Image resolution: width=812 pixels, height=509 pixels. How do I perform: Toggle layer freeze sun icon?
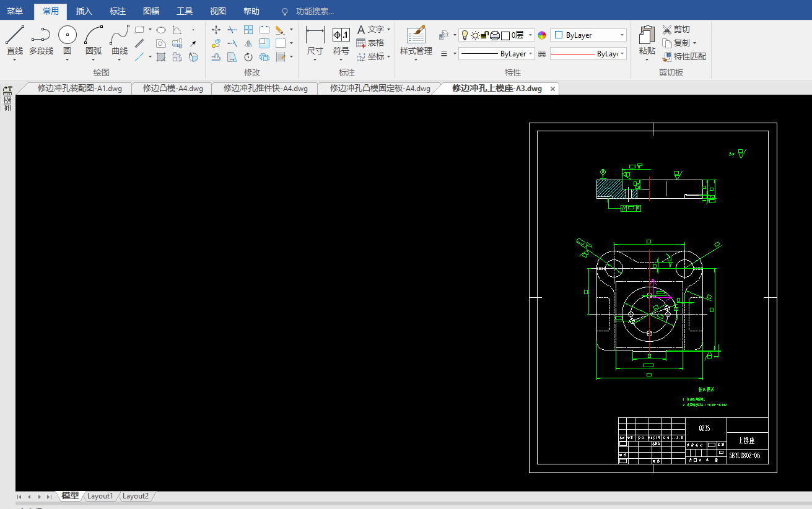[x=475, y=35]
